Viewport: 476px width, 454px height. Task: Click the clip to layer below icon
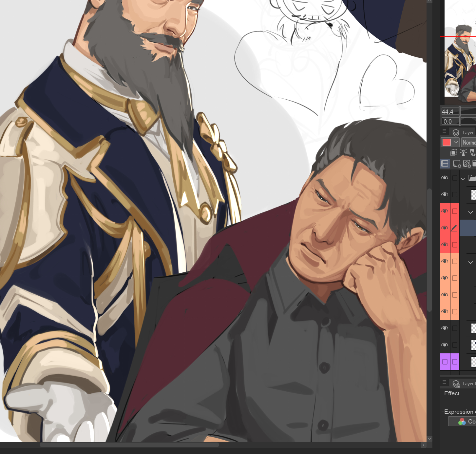pos(454,152)
